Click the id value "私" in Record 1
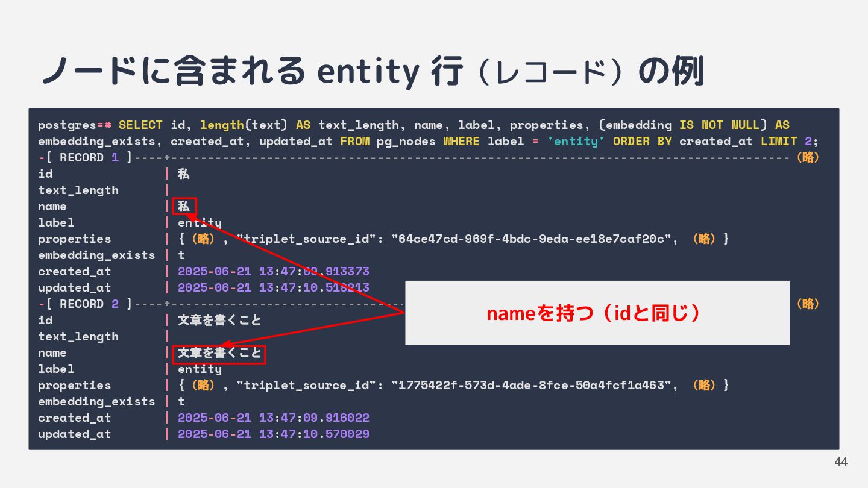868x488 pixels. 184,174
